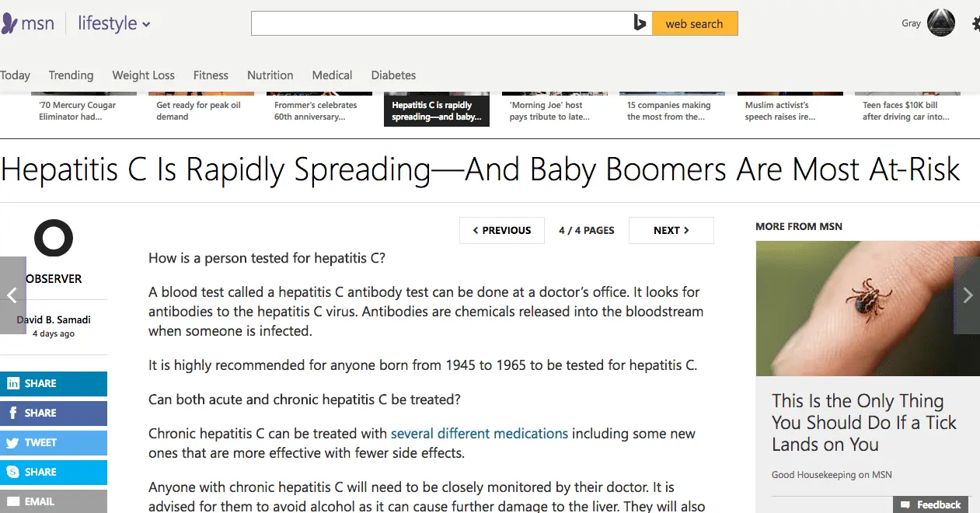The height and width of the screenshot is (513, 980).
Task: Click the web search button
Action: click(694, 23)
